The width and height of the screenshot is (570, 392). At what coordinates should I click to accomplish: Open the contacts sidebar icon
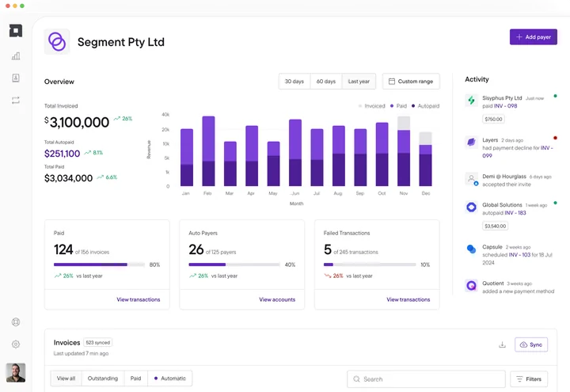[16, 78]
